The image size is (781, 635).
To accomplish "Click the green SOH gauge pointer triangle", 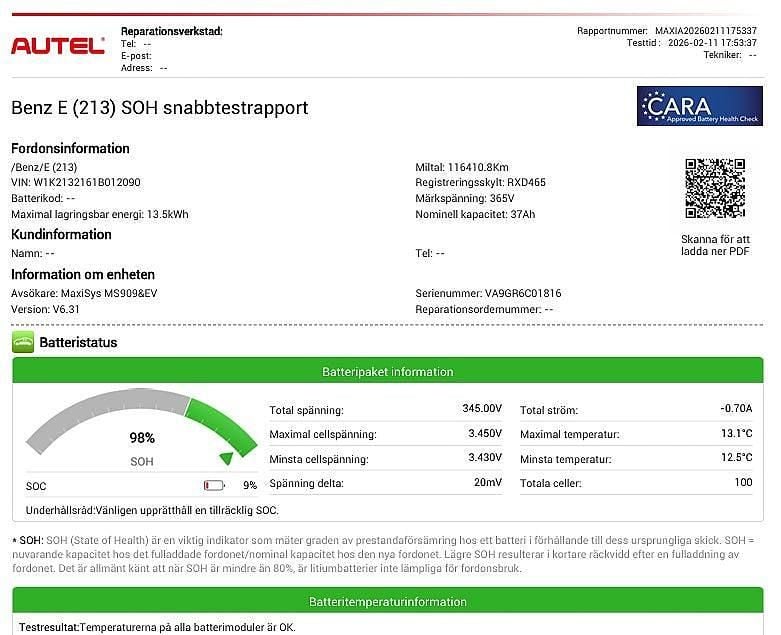I will click(227, 458).
